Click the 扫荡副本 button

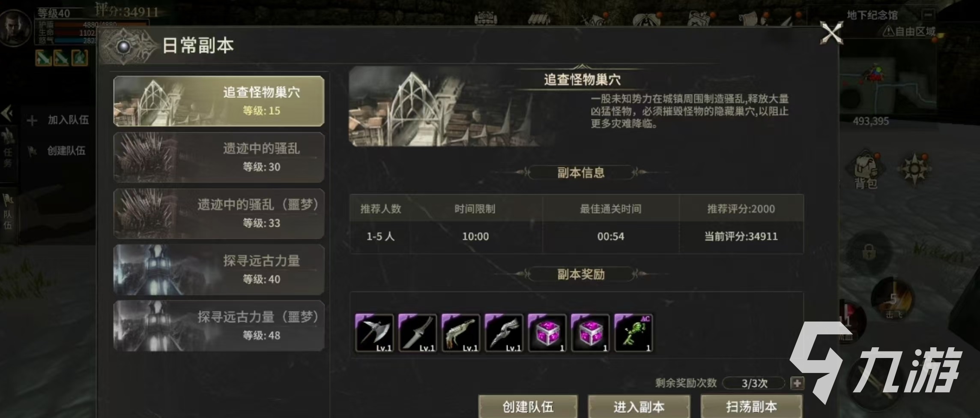click(x=751, y=406)
